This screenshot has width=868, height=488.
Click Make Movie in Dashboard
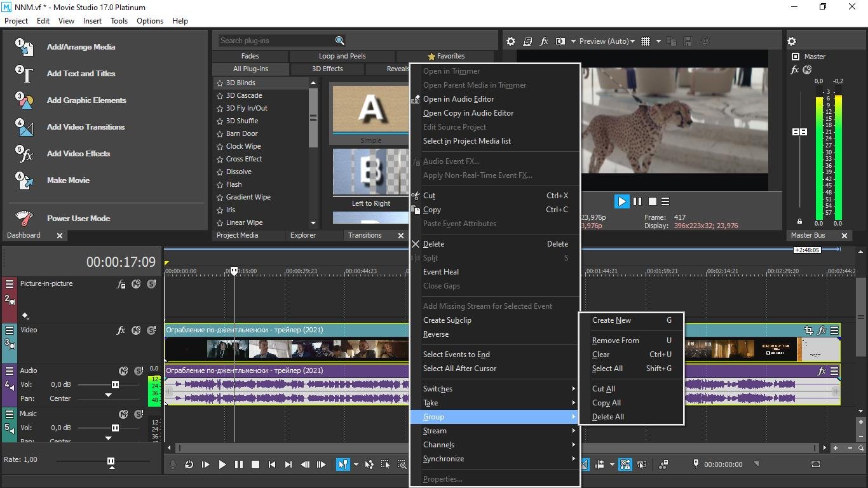(x=68, y=180)
